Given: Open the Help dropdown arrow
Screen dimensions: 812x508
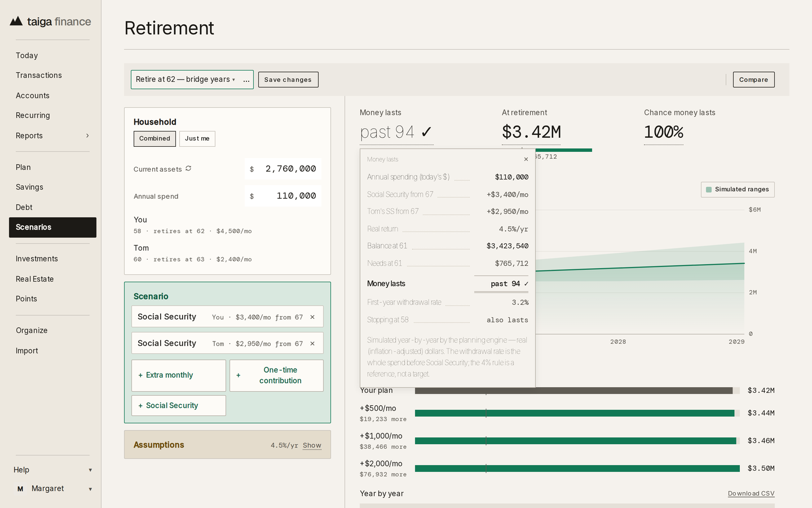Looking at the screenshot, I should 90,470.
